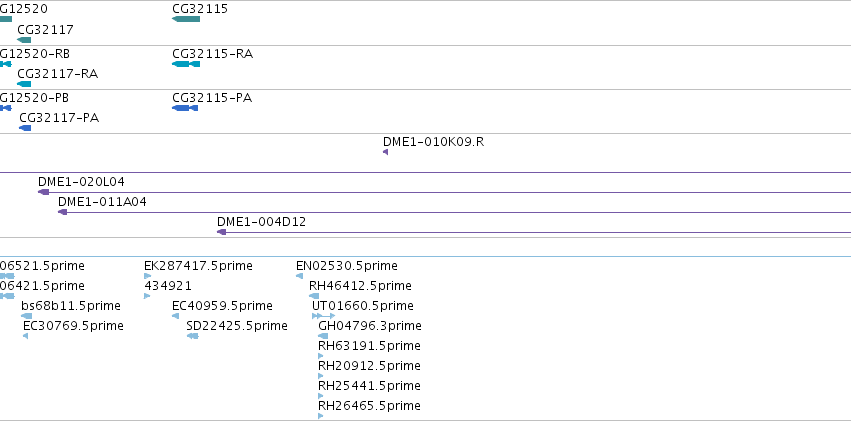Click the CG32117-PA protein glyph
The height and width of the screenshot is (421, 851).
pos(26,128)
